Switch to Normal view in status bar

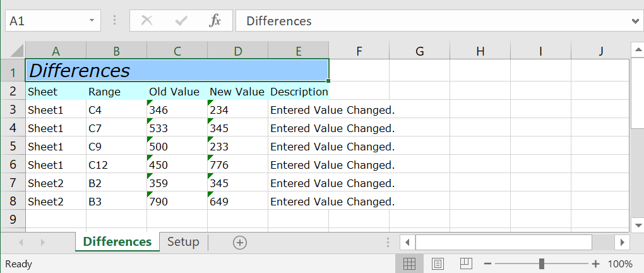[409, 264]
